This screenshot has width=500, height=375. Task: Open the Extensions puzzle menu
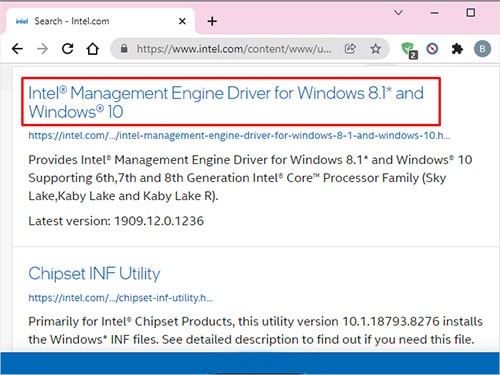[x=457, y=49]
